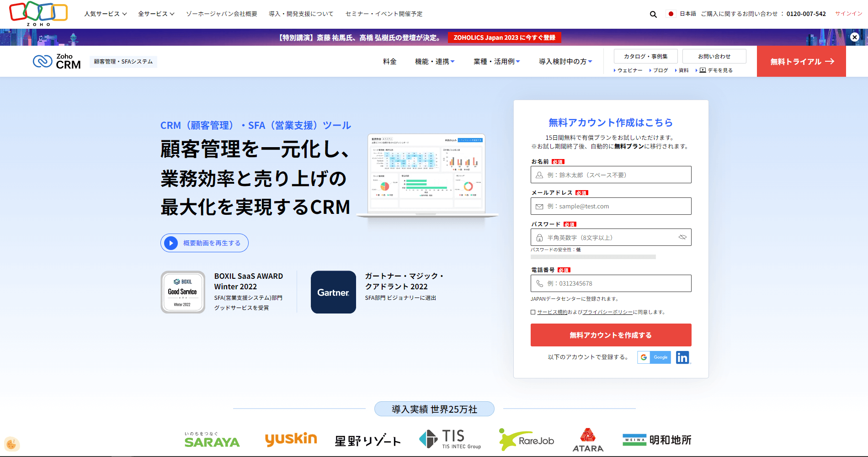Click the TIS INTEC Group logo
Image resolution: width=868 pixels, height=457 pixels.
pyautogui.click(x=450, y=439)
